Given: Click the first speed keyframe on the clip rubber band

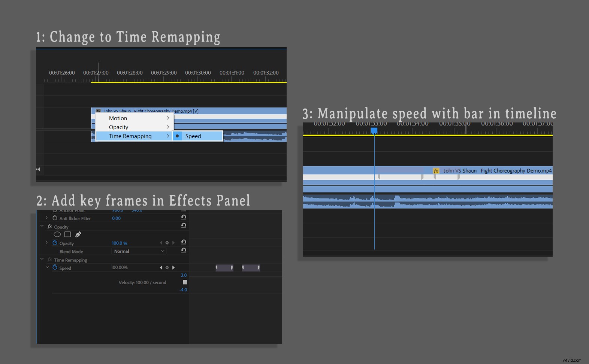Looking at the screenshot, I should tap(379, 176).
